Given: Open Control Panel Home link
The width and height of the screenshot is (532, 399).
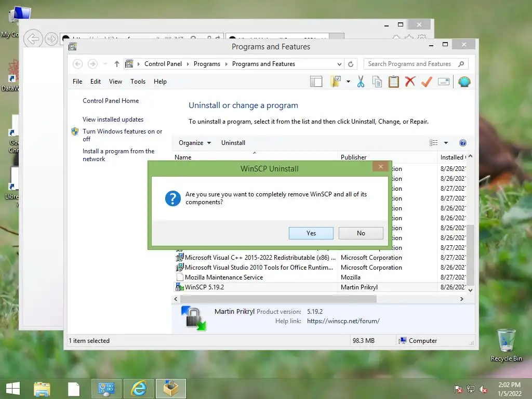Looking at the screenshot, I should pyautogui.click(x=111, y=101).
